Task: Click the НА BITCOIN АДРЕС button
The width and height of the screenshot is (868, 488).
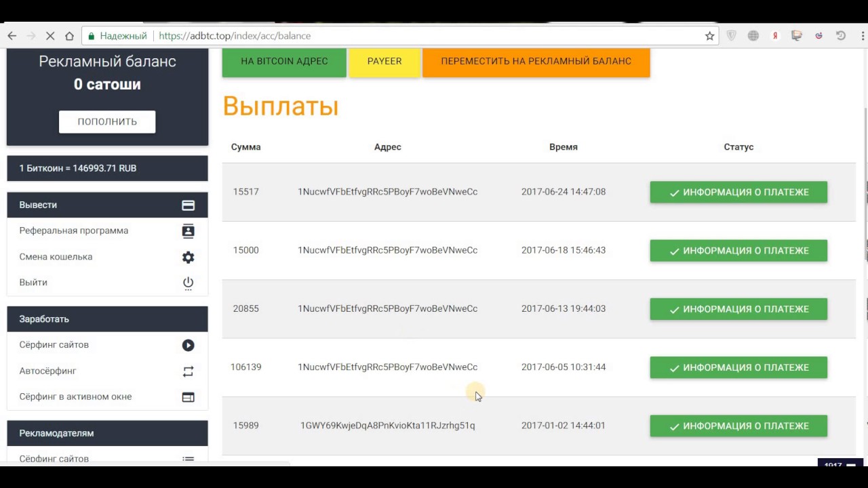Action: point(284,62)
